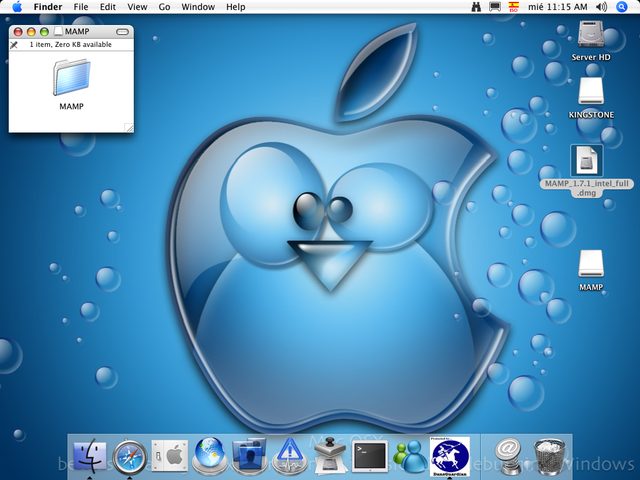This screenshot has width=640, height=480.
Task: Click the binoculars menu bar icon
Action: (x=476, y=7)
